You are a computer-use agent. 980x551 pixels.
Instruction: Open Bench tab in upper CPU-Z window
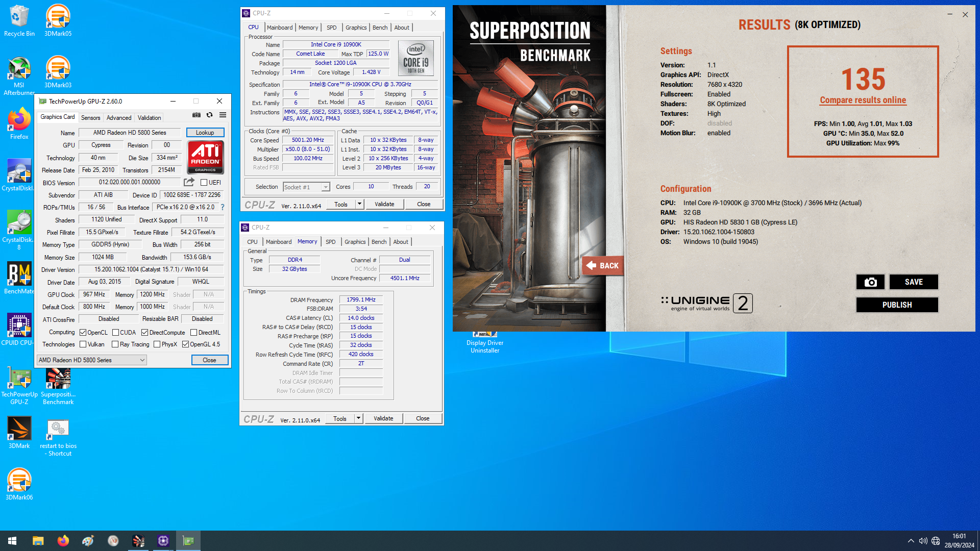click(380, 28)
